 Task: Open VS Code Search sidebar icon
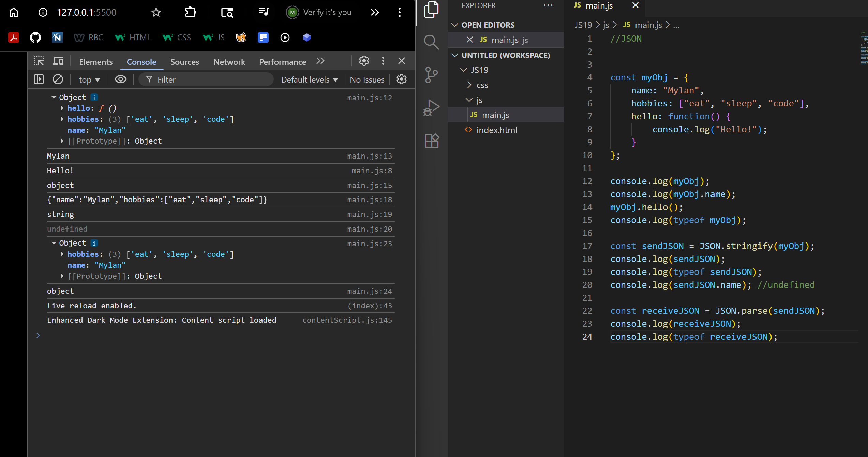click(431, 42)
